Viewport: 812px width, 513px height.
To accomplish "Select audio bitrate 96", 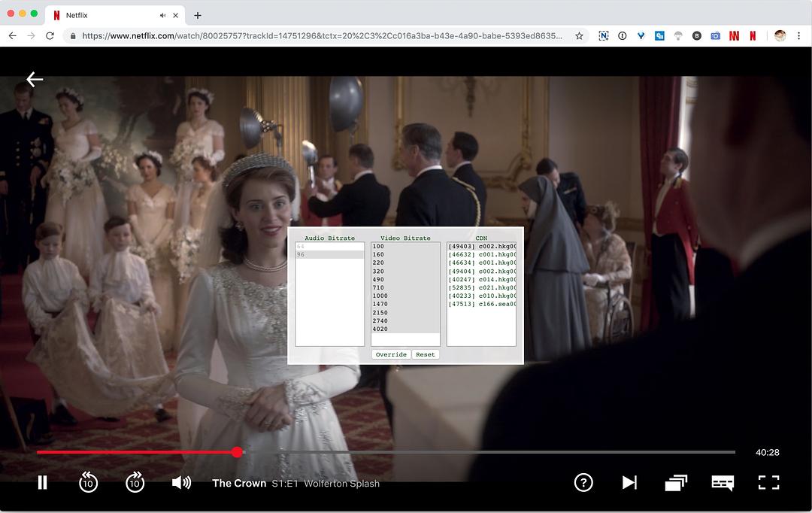I will (329, 254).
